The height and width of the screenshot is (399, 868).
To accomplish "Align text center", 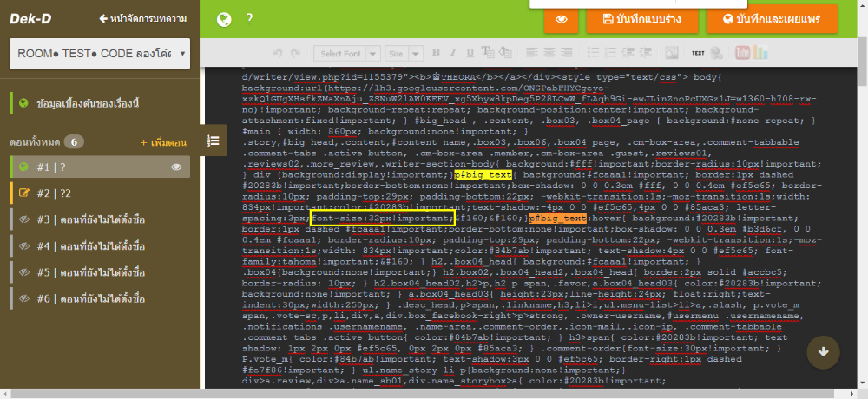I will (x=549, y=53).
